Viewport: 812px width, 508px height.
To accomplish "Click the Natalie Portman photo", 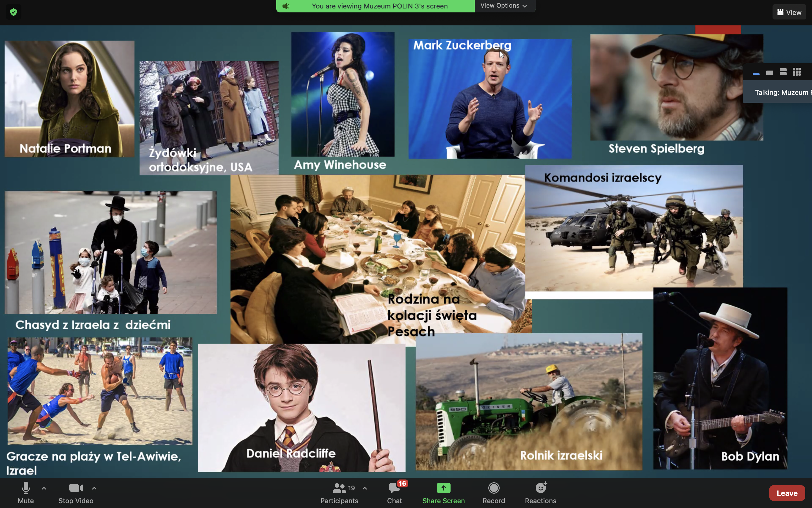I will click(69, 99).
